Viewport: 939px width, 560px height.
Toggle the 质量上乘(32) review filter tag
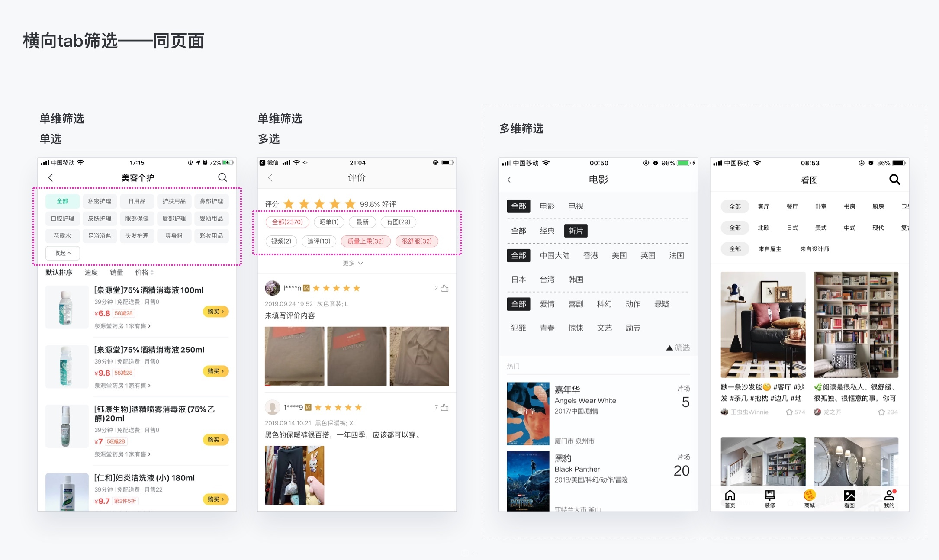366,241
